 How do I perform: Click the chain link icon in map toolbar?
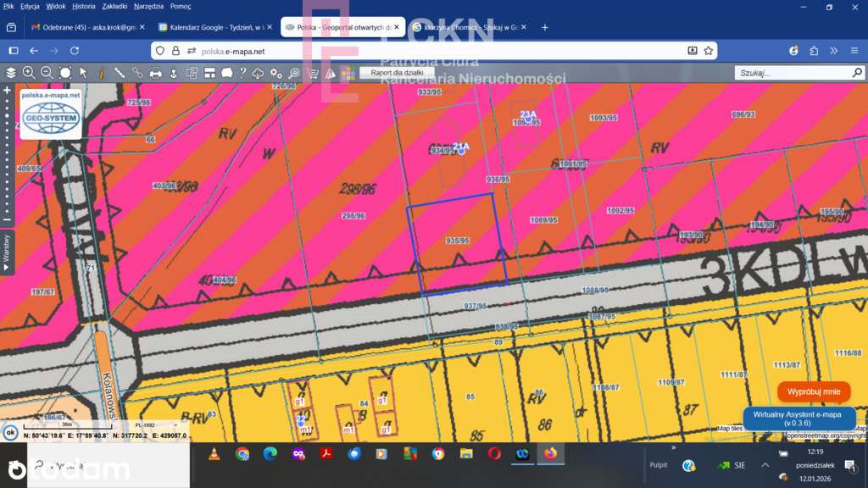tap(137, 73)
